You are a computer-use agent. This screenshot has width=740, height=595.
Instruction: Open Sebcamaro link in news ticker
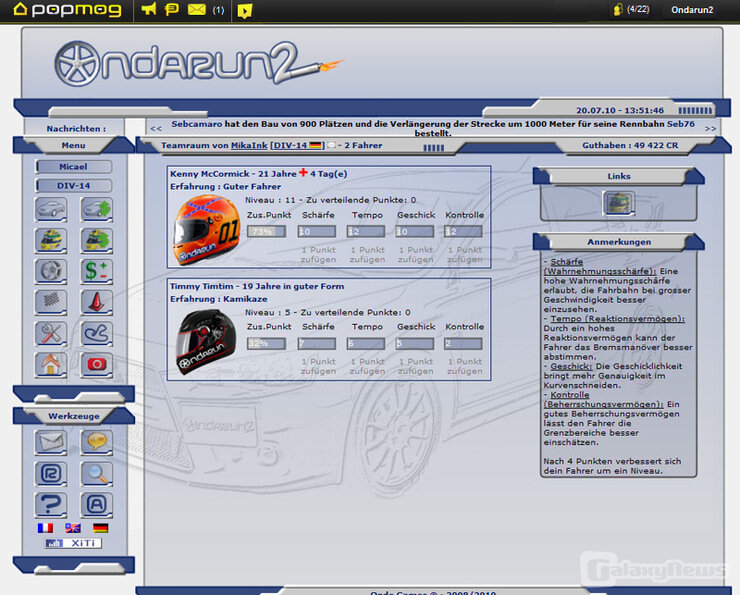[196, 124]
